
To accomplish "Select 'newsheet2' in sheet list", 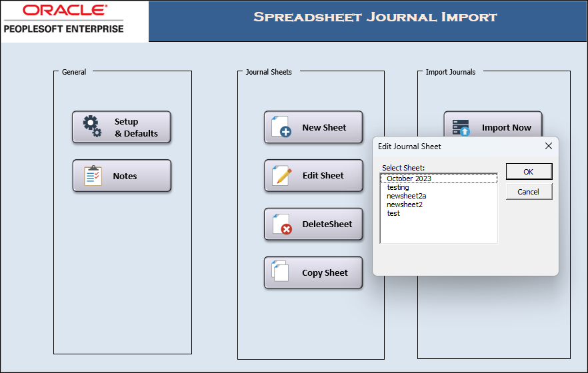I will (x=439, y=204).
